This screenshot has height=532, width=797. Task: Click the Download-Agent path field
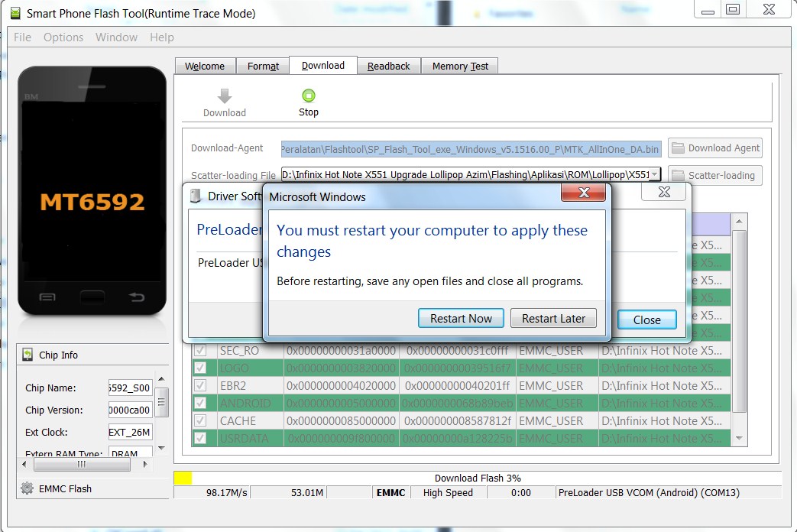471,149
